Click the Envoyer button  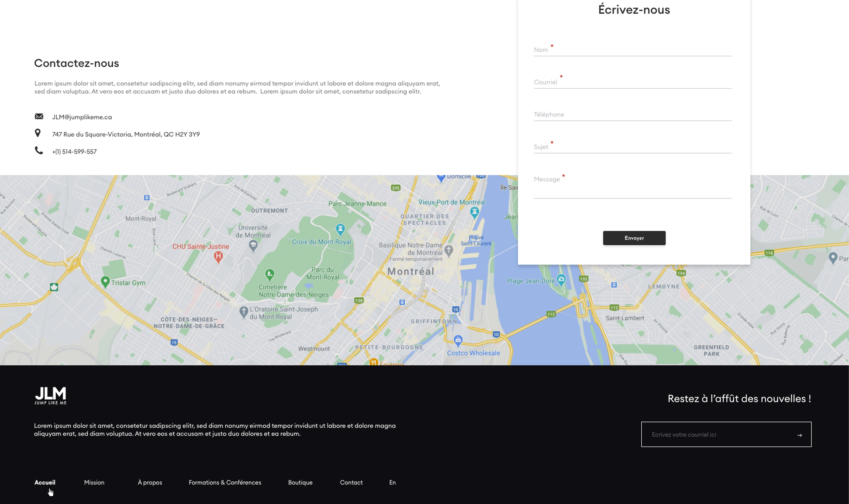634,238
